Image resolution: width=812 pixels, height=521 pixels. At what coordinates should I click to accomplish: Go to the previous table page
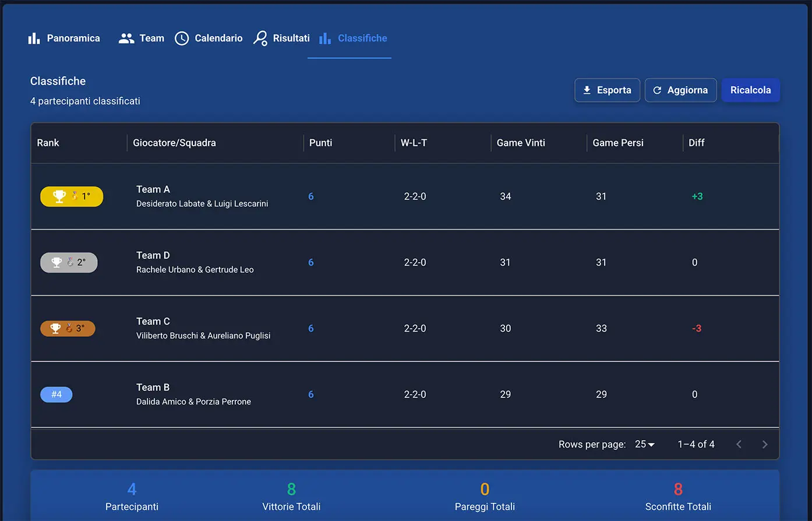click(739, 445)
